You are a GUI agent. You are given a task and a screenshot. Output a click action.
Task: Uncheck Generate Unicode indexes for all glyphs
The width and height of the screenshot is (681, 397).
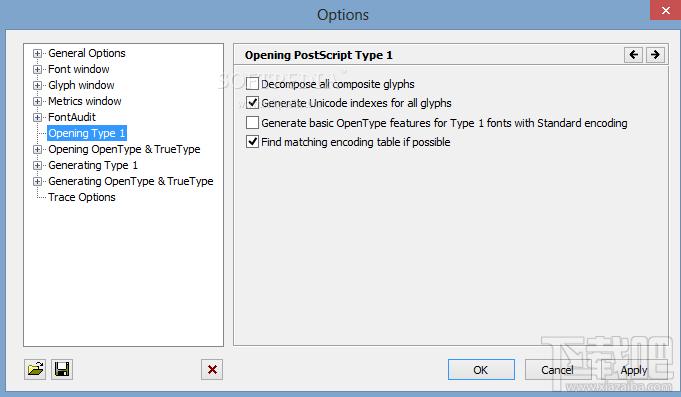pos(252,103)
